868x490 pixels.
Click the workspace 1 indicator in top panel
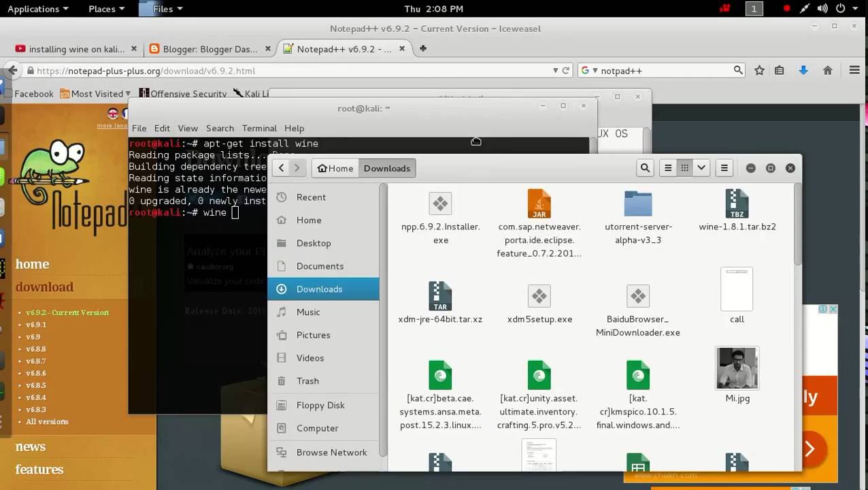tap(754, 9)
